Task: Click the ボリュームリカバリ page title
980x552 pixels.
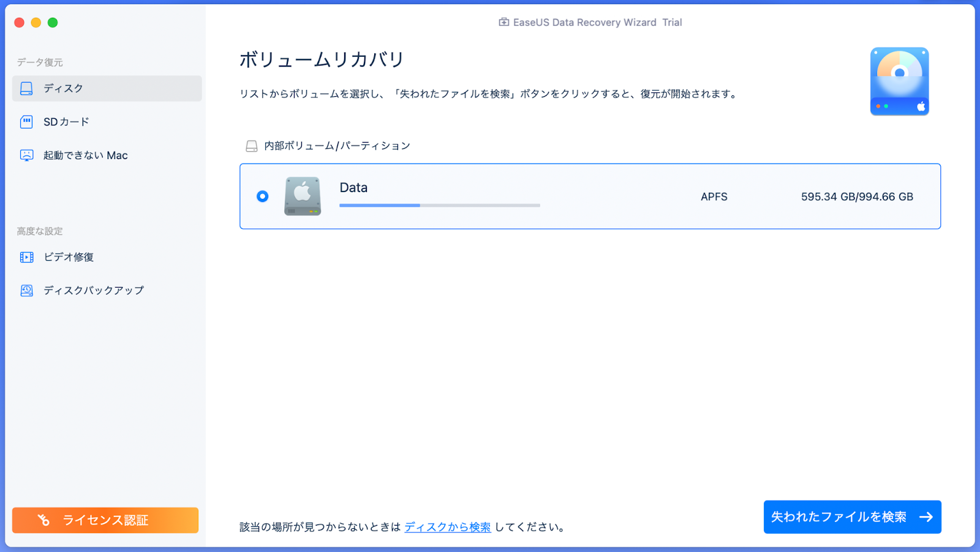Action: pos(322,59)
